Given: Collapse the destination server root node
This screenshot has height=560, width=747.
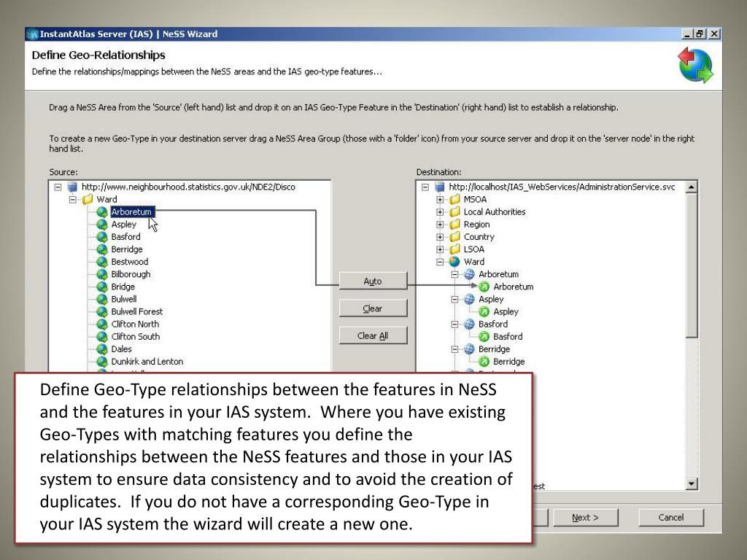Looking at the screenshot, I should tap(425, 187).
